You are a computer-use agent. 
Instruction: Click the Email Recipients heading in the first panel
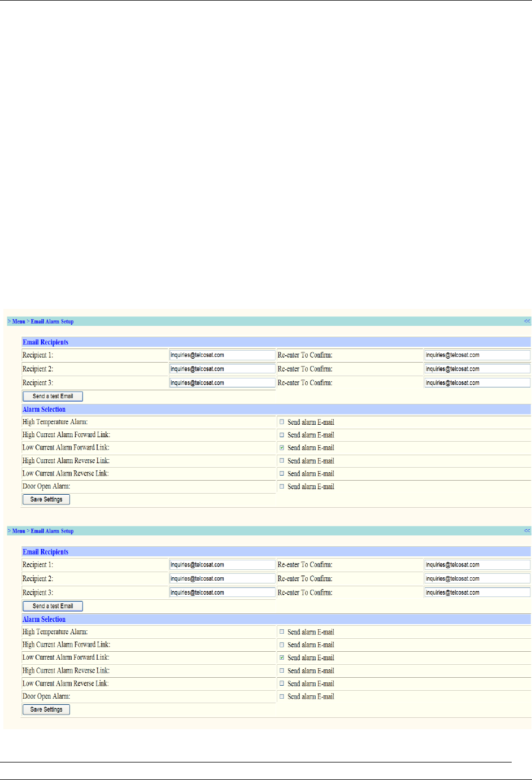coord(45,342)
